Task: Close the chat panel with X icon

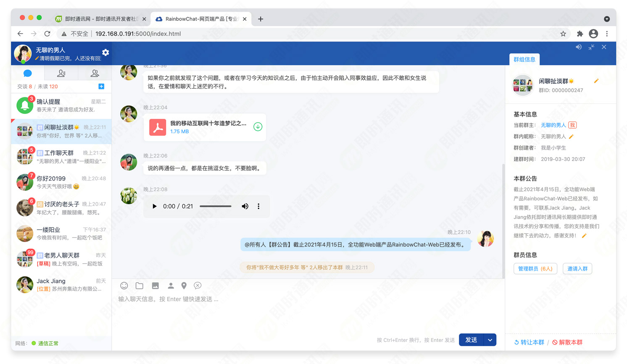Action: tap(604, 47)
